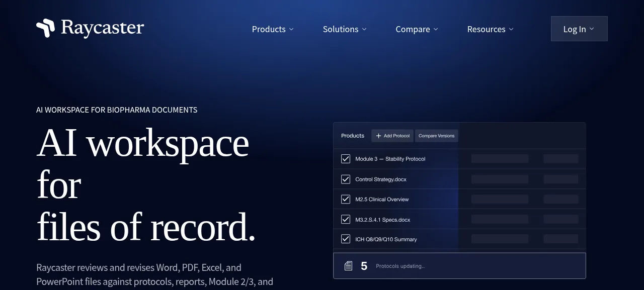Click the Raycaster logo icon

click(x=45, y=28)
